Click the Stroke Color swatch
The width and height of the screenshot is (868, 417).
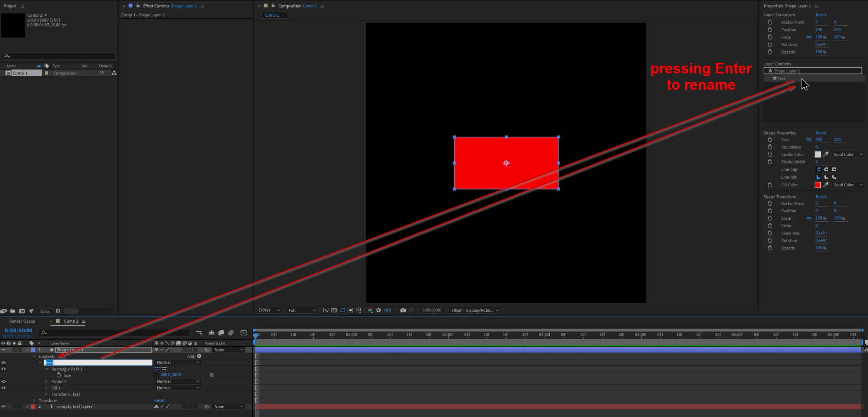coord(818,155)
